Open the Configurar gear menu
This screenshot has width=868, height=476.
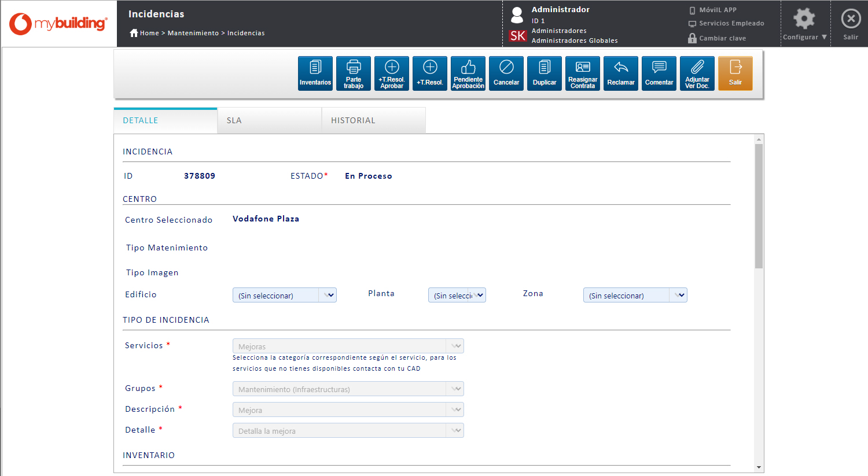point(804,24)
